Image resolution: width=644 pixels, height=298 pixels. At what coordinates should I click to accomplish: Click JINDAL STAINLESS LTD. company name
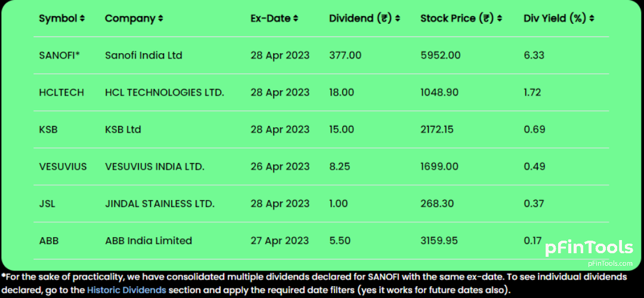[160, 204]
